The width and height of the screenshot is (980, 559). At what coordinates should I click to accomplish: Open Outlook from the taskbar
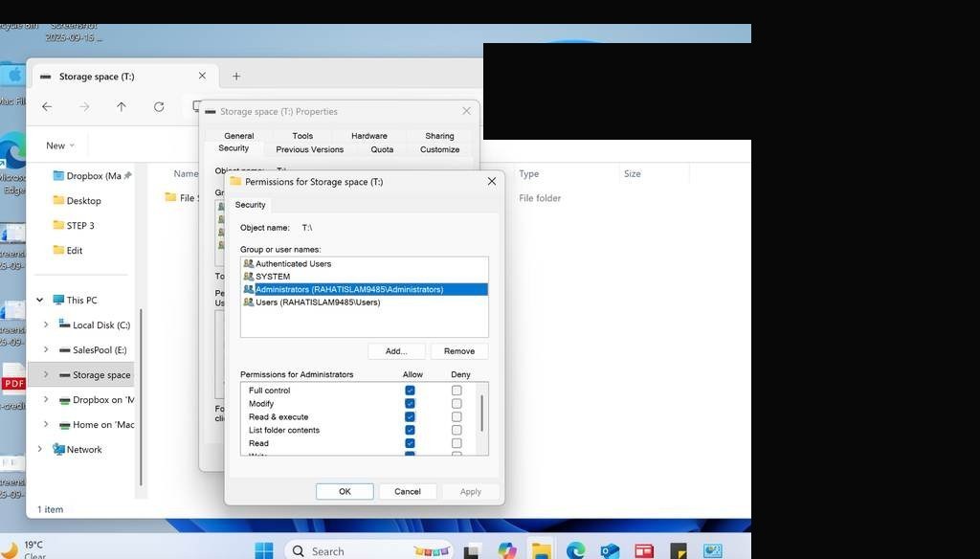pos(610,551)
